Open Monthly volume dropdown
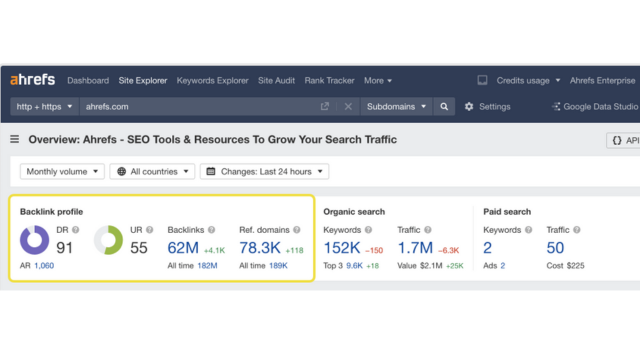This screenshot has height=360, width=640. (x=62, y=171)
